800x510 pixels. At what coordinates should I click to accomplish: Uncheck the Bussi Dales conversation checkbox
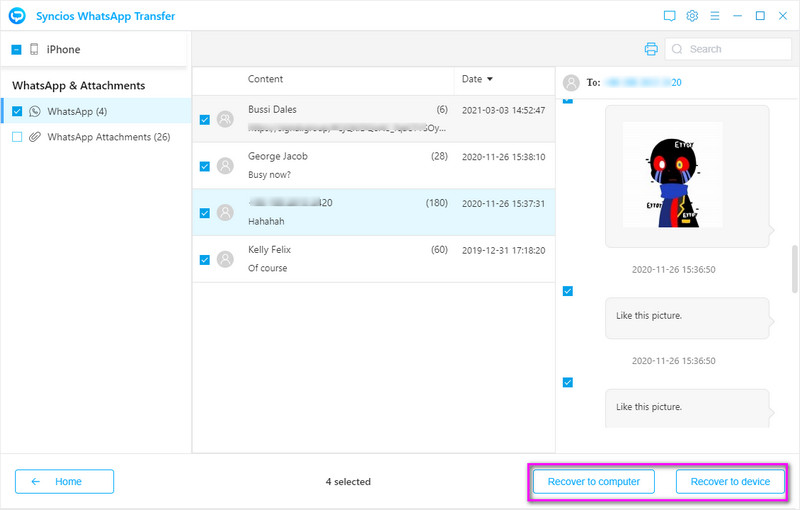click(205, 120)
